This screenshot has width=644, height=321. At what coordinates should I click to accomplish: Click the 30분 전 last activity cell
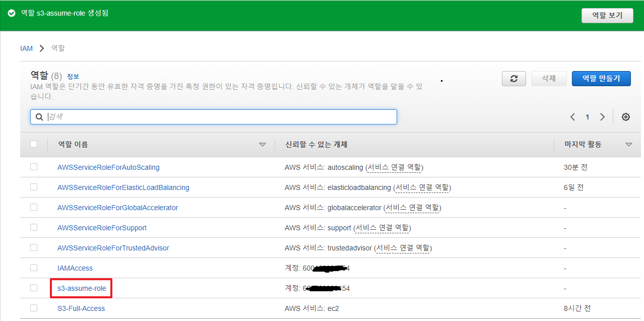575,167
